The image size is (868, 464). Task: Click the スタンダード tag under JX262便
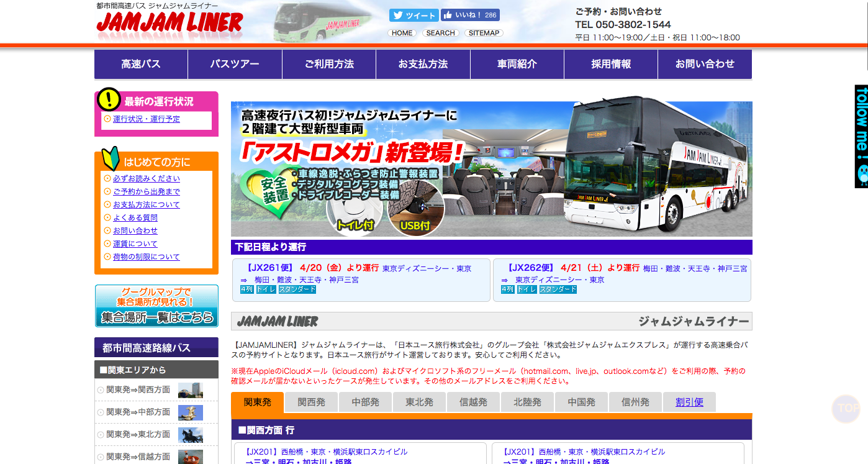click(558, 289)
